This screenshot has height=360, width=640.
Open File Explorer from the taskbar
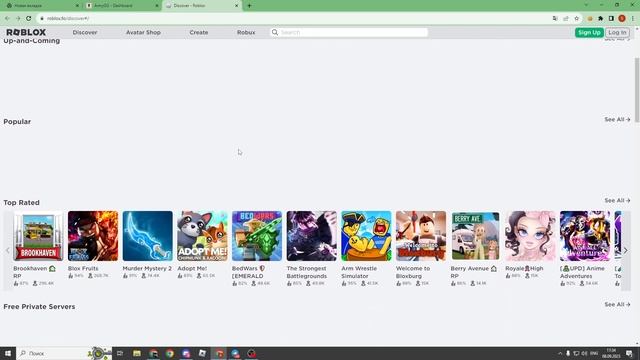[x=137, y=353]
